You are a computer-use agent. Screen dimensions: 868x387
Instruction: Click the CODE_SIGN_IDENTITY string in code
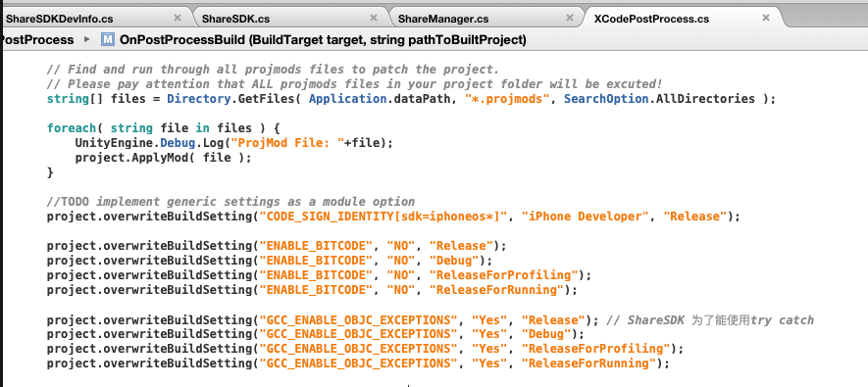384,217
